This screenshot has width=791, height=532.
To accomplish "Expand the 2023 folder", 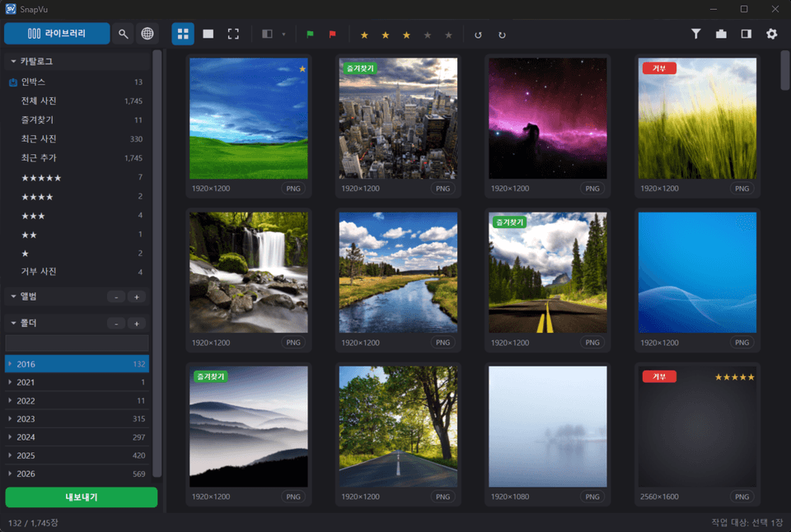I will [x=10, y=418].
